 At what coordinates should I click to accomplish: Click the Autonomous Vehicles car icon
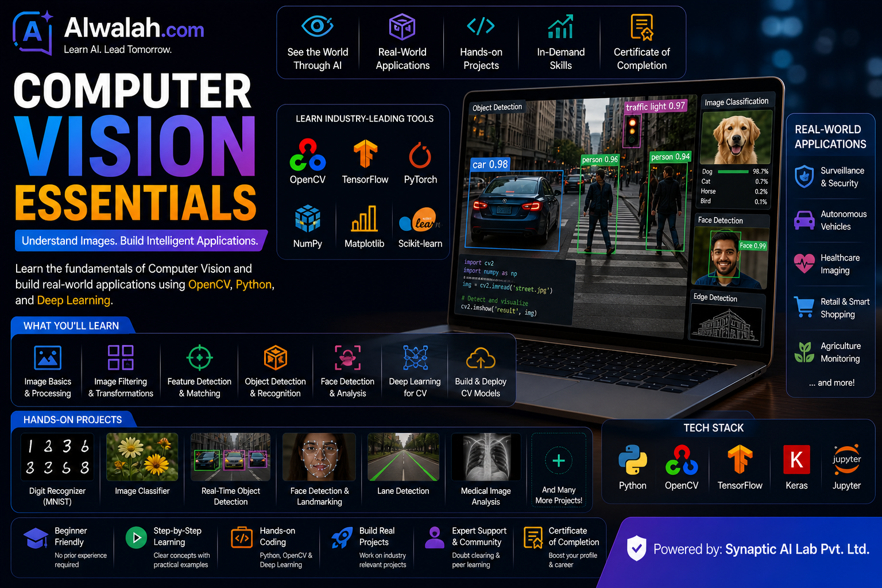click(804, 220)
